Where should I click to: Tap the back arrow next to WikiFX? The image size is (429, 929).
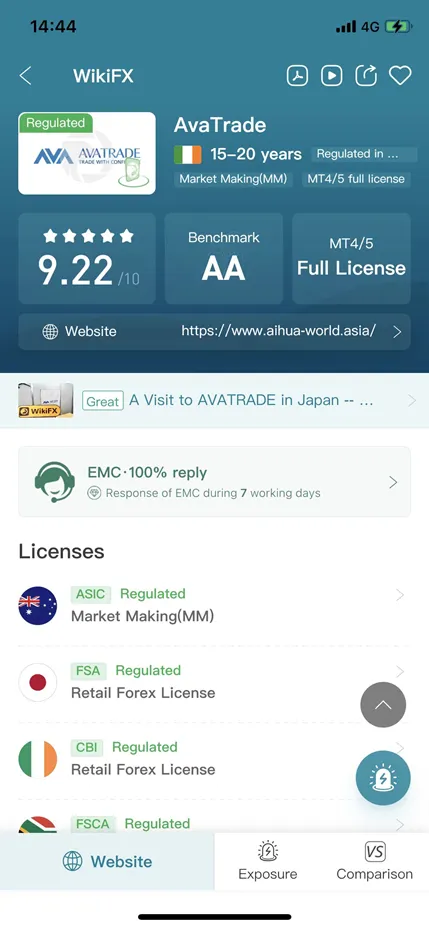click(x=25, y=76)
